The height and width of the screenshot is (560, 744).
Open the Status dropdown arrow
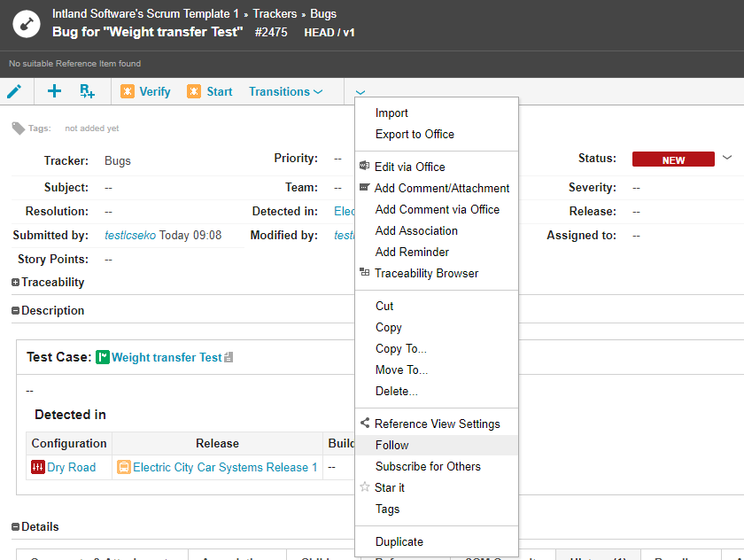point(727,158)
